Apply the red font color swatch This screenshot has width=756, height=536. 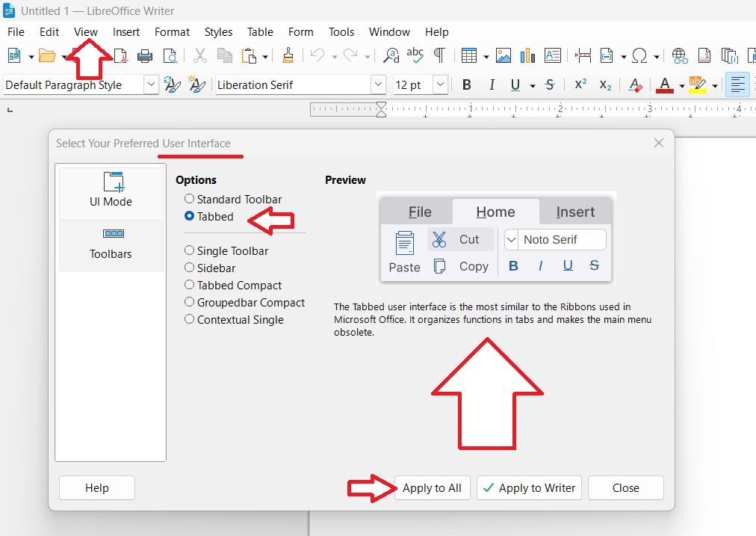(x=665, y=85)
